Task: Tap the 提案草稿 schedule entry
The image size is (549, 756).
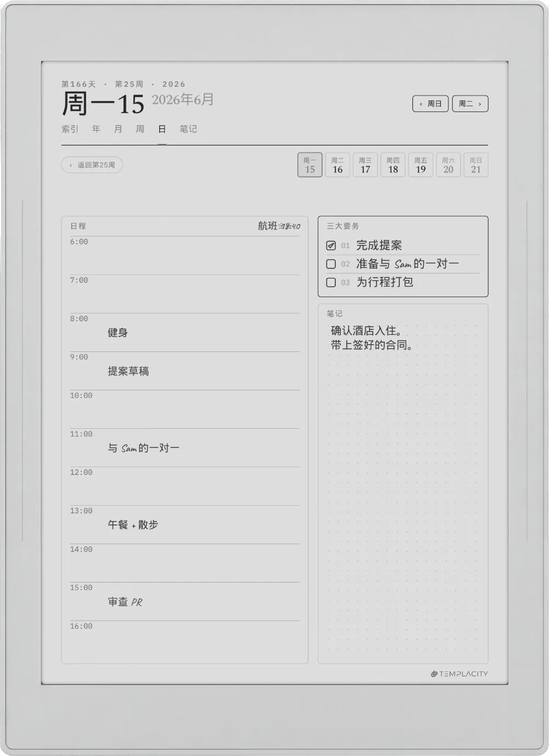Action: click(x=128, y=371)
